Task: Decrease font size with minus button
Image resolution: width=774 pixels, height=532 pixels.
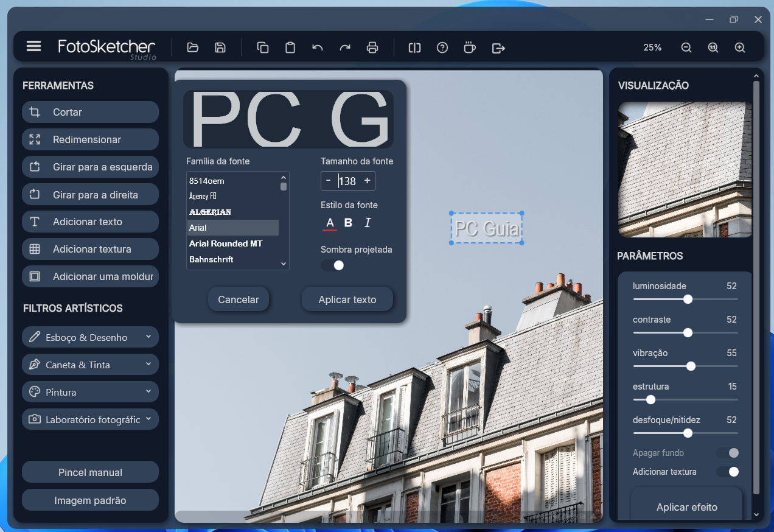Action: (329, 181)
